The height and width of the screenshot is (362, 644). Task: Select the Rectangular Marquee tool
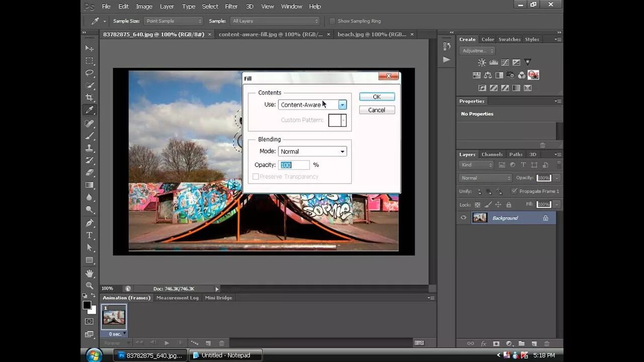[90, 61]
